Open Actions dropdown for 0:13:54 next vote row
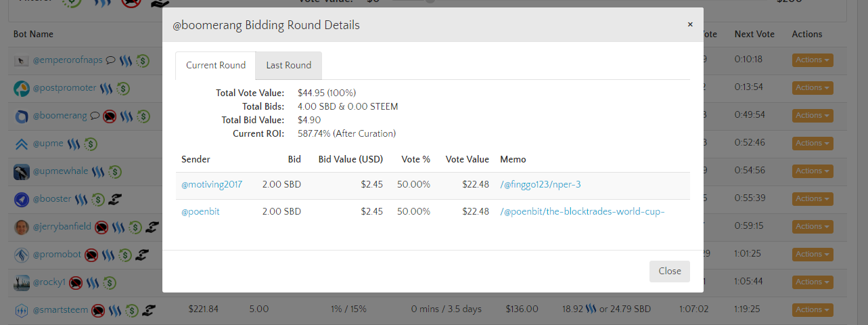The image size is (868, 325). pos(813,87)
